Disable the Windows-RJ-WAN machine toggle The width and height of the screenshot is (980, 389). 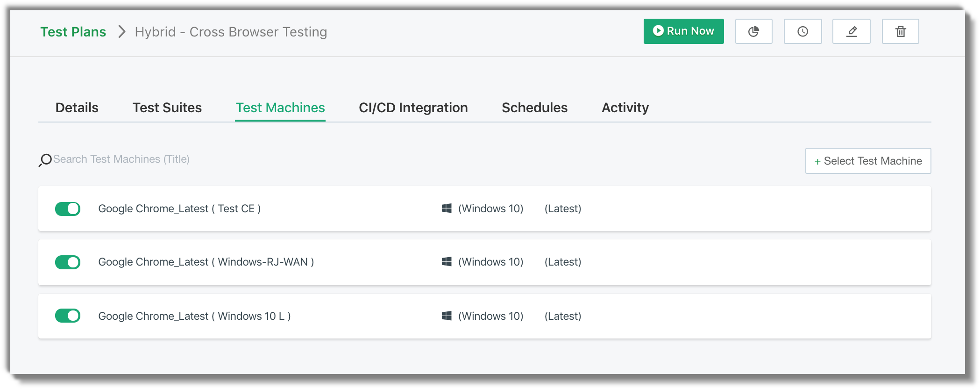pos(68,262)
